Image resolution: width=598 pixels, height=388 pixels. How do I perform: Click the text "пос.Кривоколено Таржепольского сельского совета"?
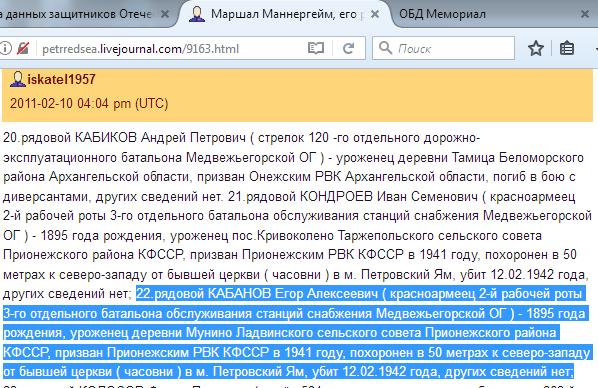[387, 235]
